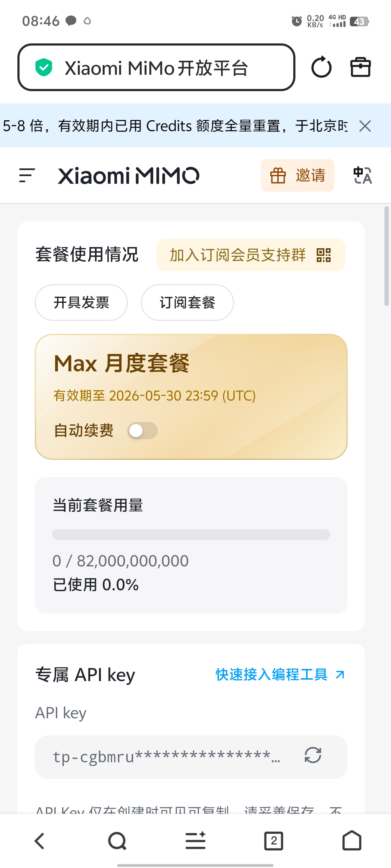Open 加入订阅会员支持群 QR code button
The image size is (391, 868).
coord(251,255)
